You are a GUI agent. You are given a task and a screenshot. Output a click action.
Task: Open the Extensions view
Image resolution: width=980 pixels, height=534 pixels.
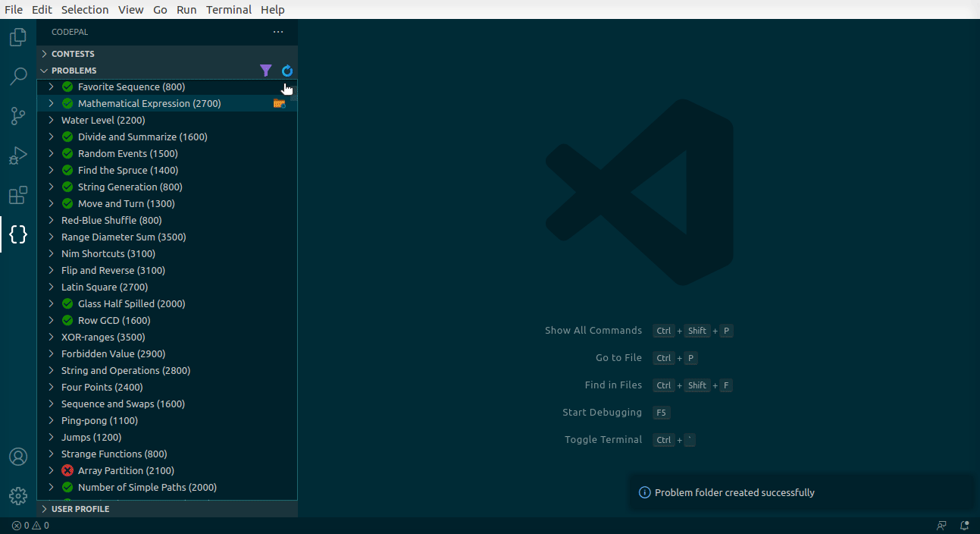click(18, 195)
